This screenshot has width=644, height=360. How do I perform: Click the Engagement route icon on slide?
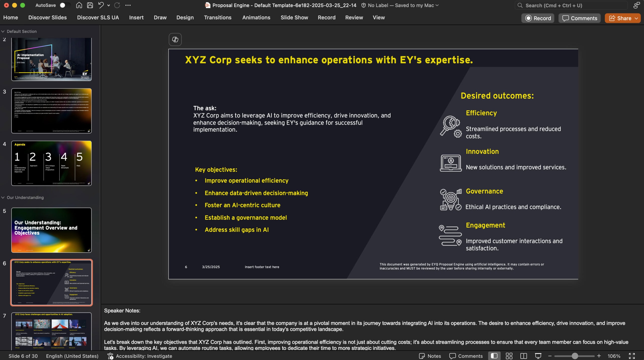450,235
